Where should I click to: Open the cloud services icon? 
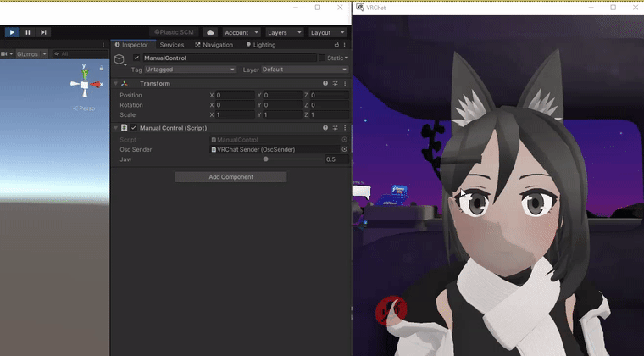tap(210, 32)
